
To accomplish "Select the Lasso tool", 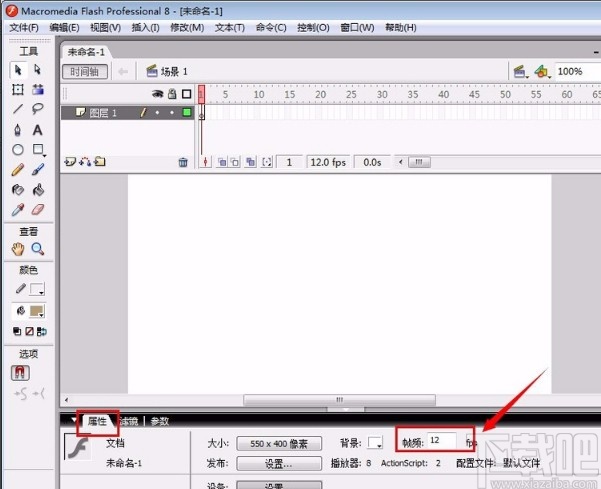I will click(x=38, y=109).
